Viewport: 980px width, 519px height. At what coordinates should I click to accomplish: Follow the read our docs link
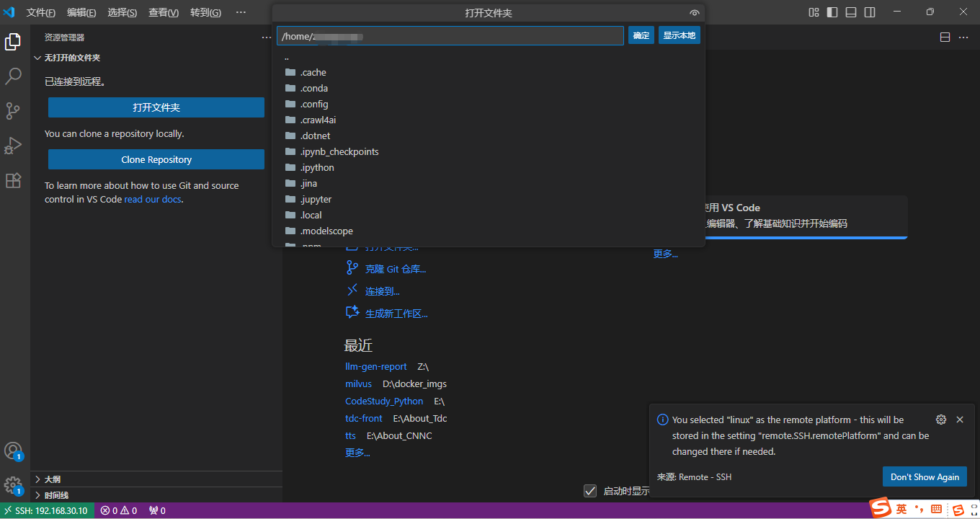tap(153, 199)
